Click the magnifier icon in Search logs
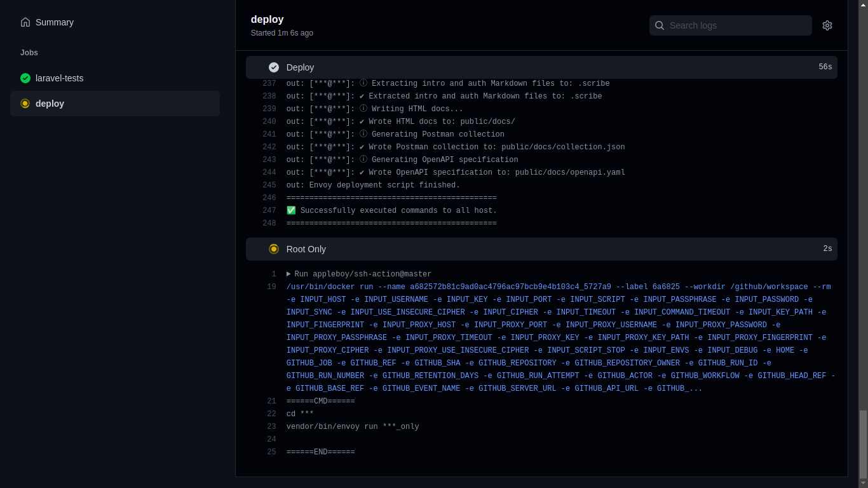Image resolution: width=868 pixels, height=488 pixels. (660, 25)
